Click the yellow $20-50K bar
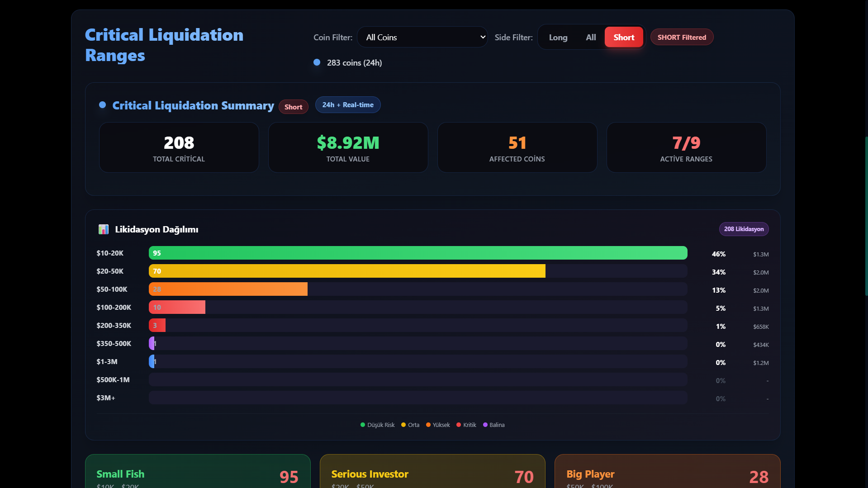 coord(347,271)
